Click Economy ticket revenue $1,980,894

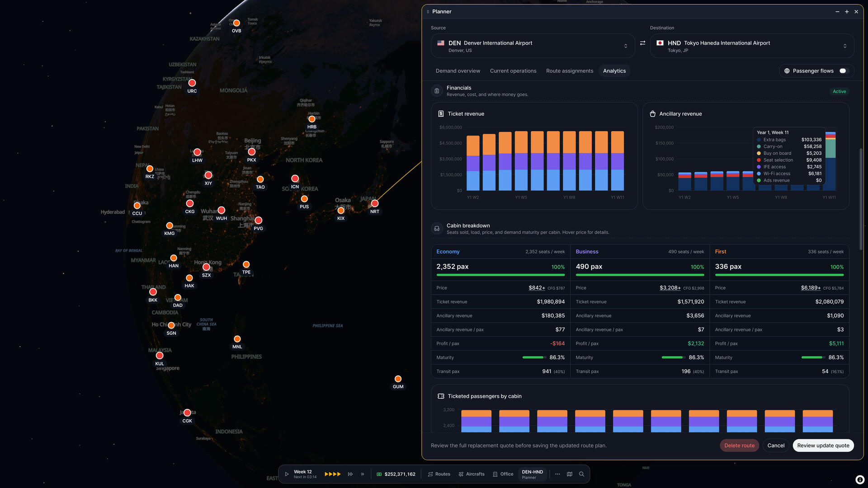[x=551, y=302]
